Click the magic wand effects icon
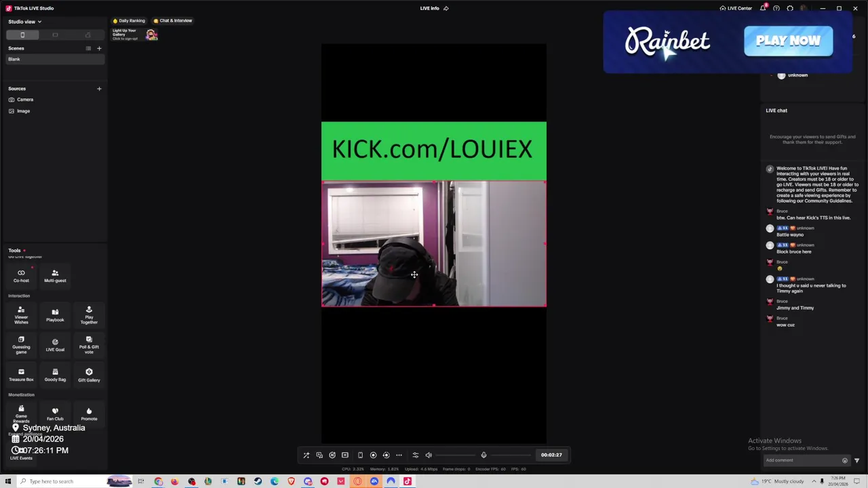Viewport: 868px width, 488px height. pyautogui.click(x=306, y=455)
